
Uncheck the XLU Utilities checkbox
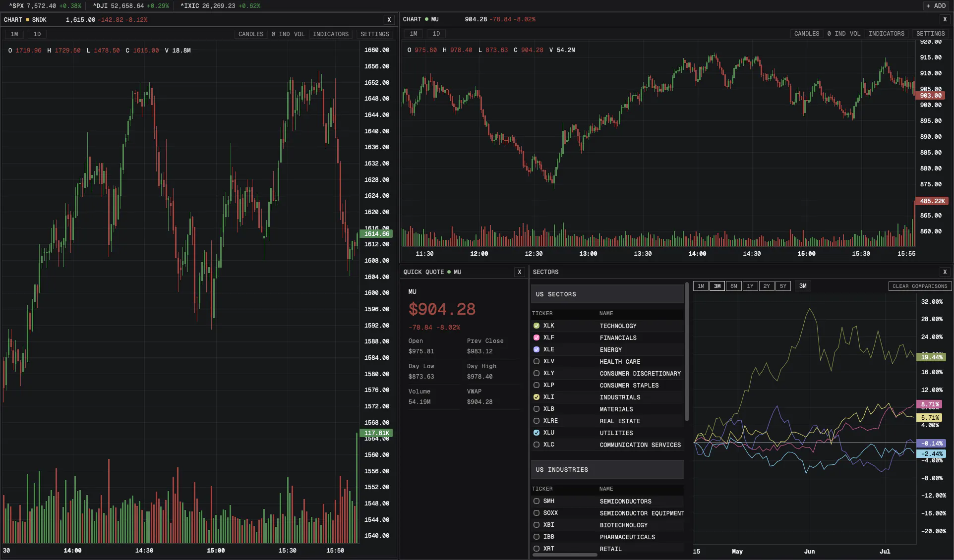[537, 433]
